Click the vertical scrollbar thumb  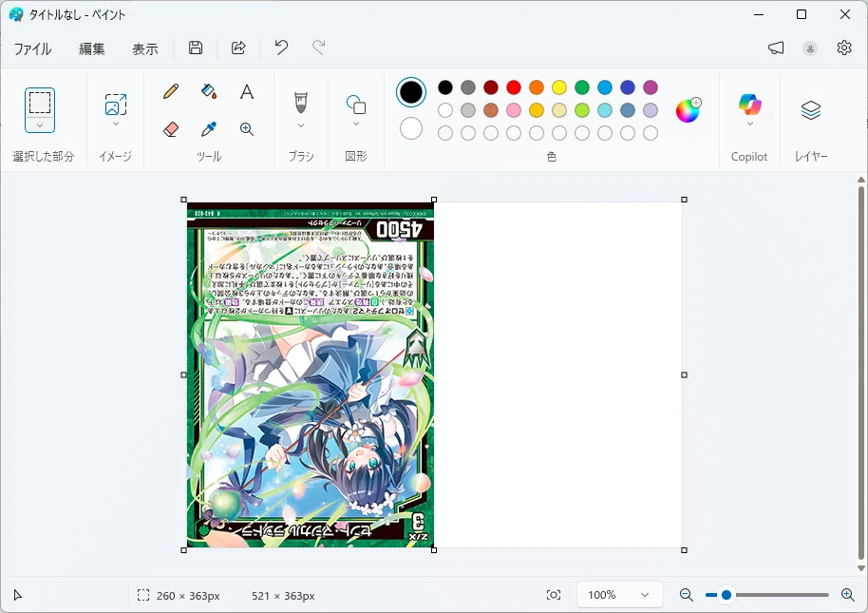tap(860, 374)
